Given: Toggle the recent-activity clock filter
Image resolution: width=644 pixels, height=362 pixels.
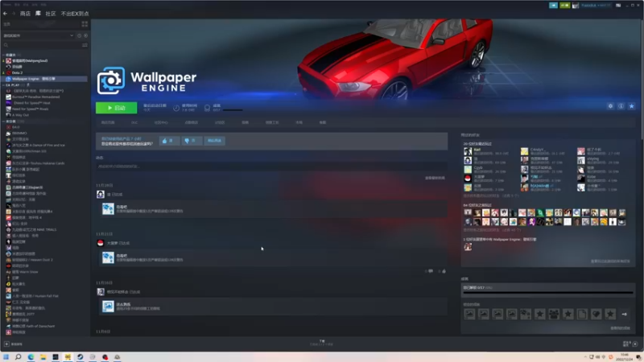Looking at the screenshot, I should click(79, 35).
